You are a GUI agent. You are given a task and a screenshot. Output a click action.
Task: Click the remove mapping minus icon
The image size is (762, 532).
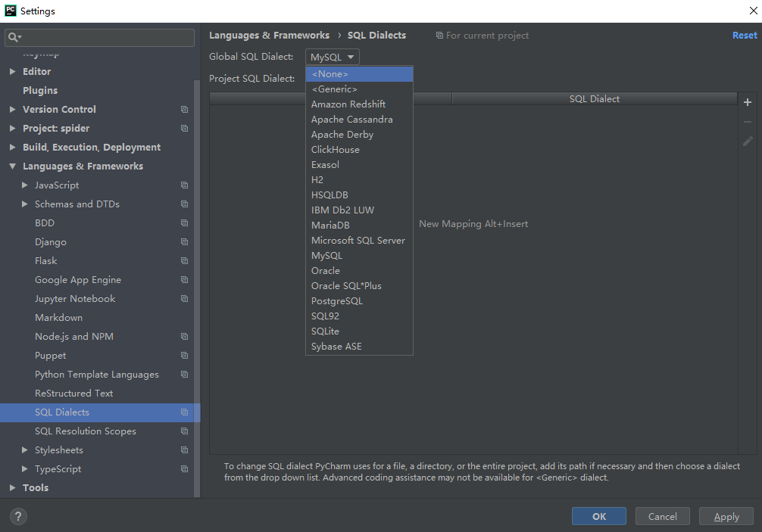pyautogui.click(x=748, y=122)
